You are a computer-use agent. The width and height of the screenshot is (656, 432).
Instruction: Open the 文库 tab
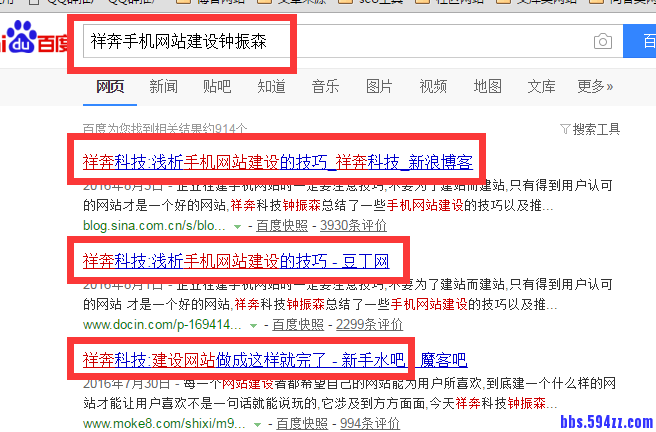pyautogui.click(x=541, y=86)
